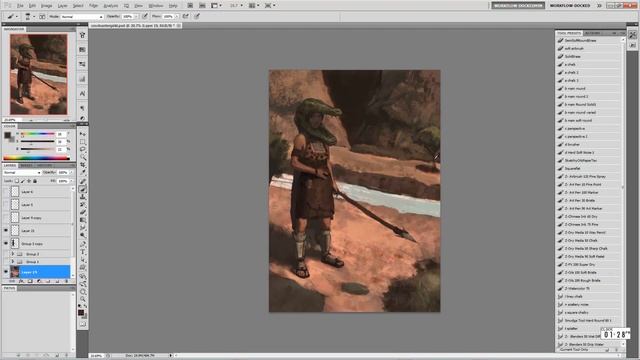Click the layer style fx icon
Image resolution: width=640 pixels, height=360 pixels.
21,281
